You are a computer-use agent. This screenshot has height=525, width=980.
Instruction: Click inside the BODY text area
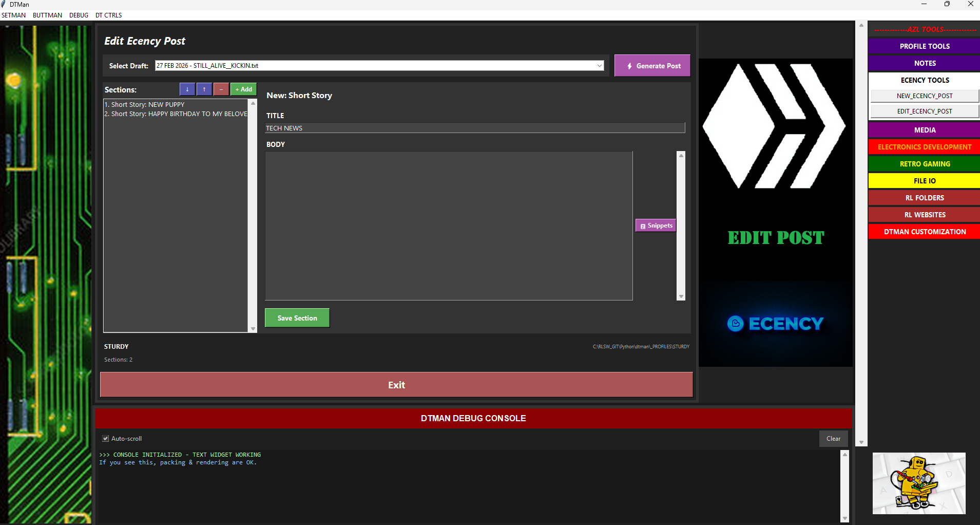pyautogui.click(x=449, y=226)
